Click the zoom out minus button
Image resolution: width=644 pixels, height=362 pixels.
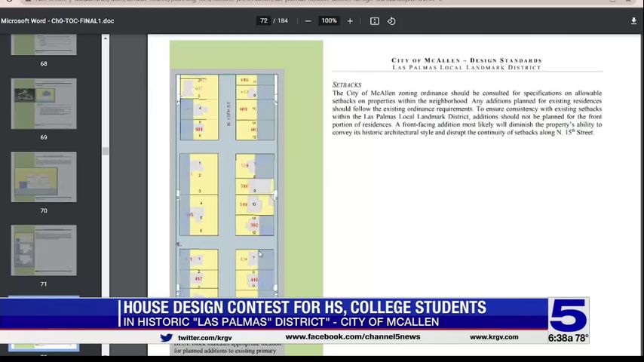308,21
